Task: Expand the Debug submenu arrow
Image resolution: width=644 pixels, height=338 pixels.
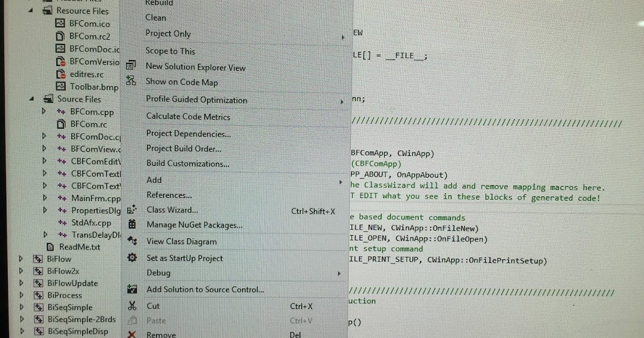Action: pos(340,273)
